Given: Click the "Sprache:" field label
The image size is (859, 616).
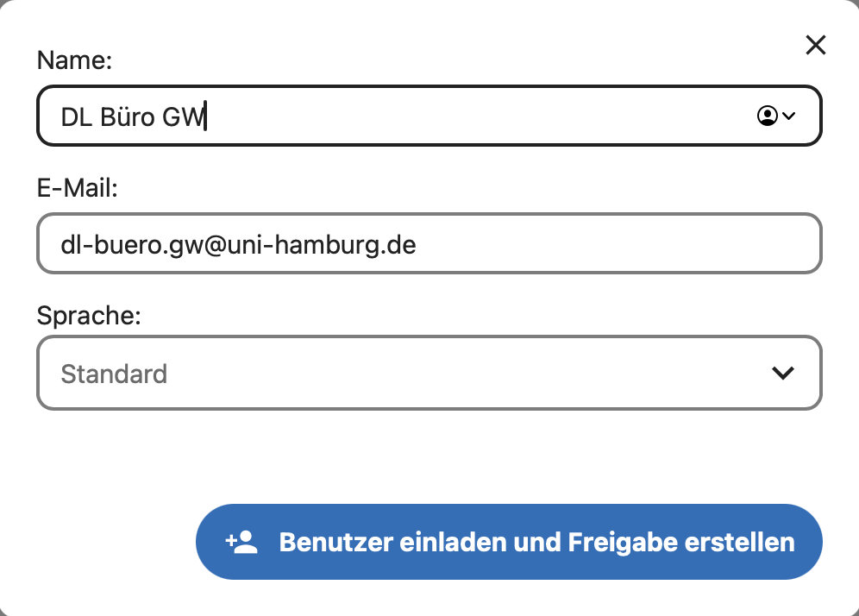Looking at the screenshot, I should point(89,316).
